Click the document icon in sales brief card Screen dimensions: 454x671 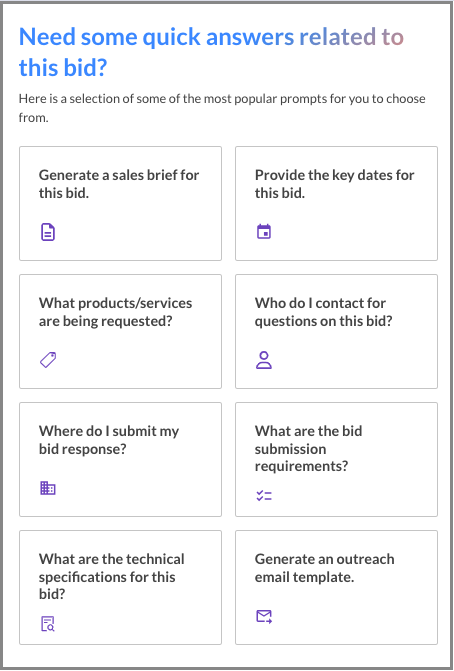pyautogui.click(x=48, y=232)
